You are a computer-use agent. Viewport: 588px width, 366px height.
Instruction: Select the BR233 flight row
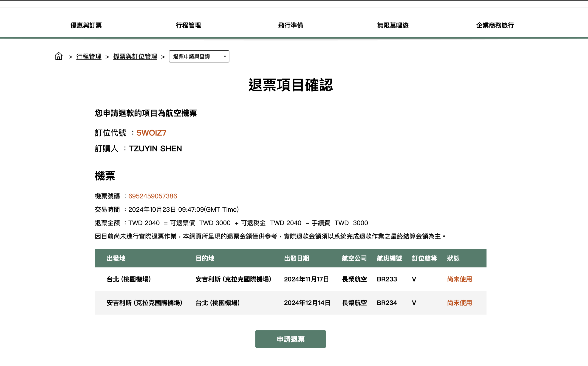point(290,279)
